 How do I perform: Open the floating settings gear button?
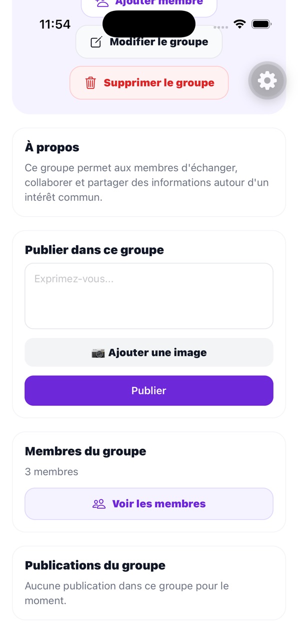pos(267,80)
